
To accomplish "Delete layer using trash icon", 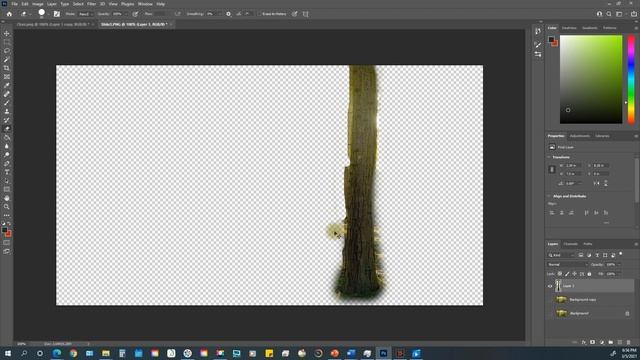I will [629, 342].
